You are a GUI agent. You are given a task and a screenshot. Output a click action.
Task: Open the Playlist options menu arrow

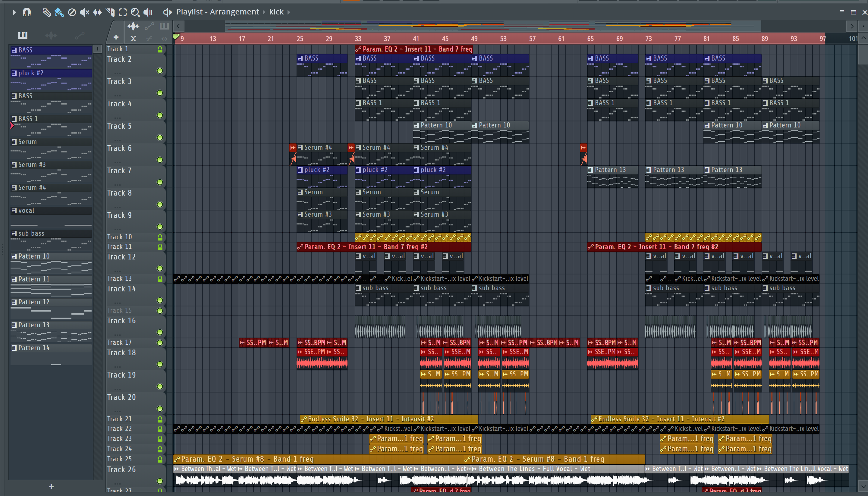click(x=14, y=13)
